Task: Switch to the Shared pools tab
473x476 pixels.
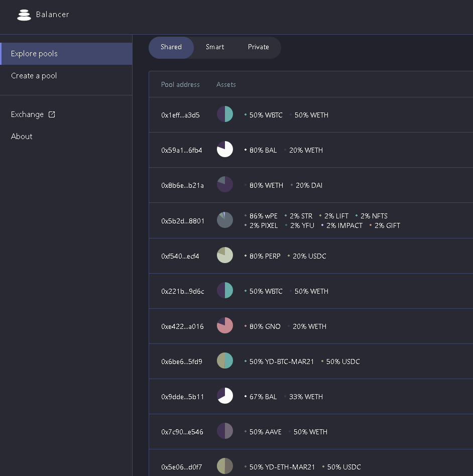Action: coord(171,47)
